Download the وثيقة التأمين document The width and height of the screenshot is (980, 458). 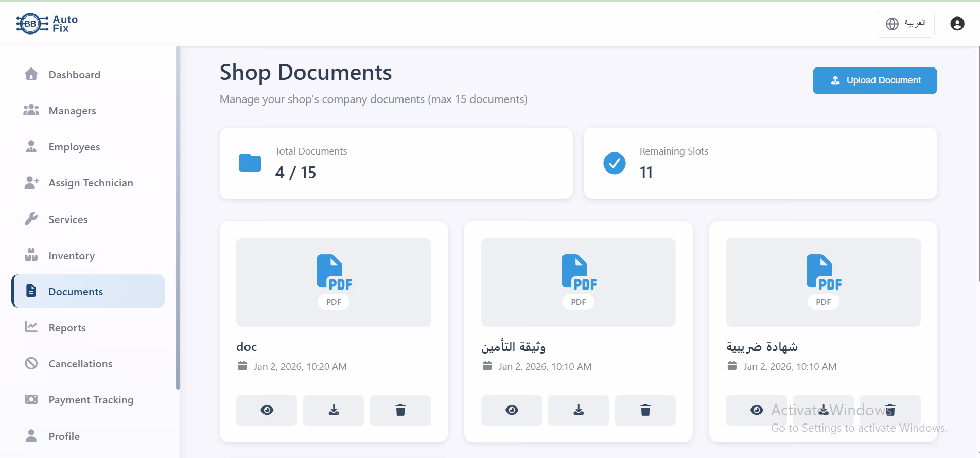pyautogui.click(x=579, y=410)
